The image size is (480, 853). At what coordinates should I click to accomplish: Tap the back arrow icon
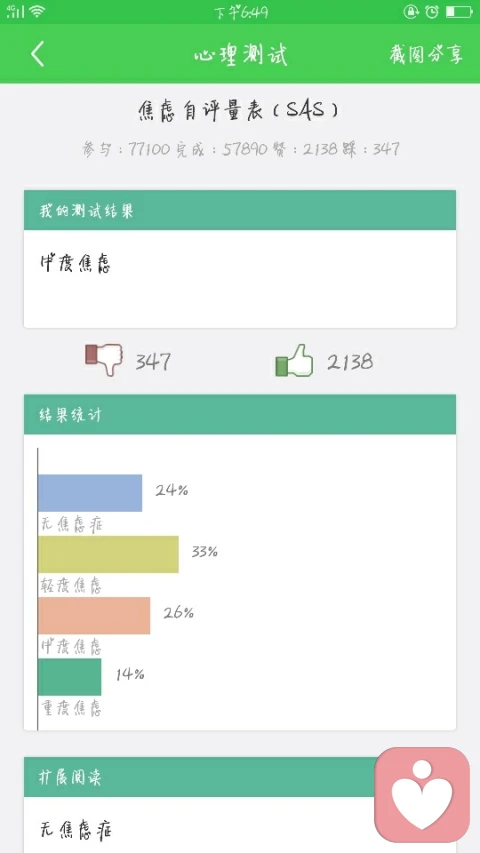(x=38, y=54)
